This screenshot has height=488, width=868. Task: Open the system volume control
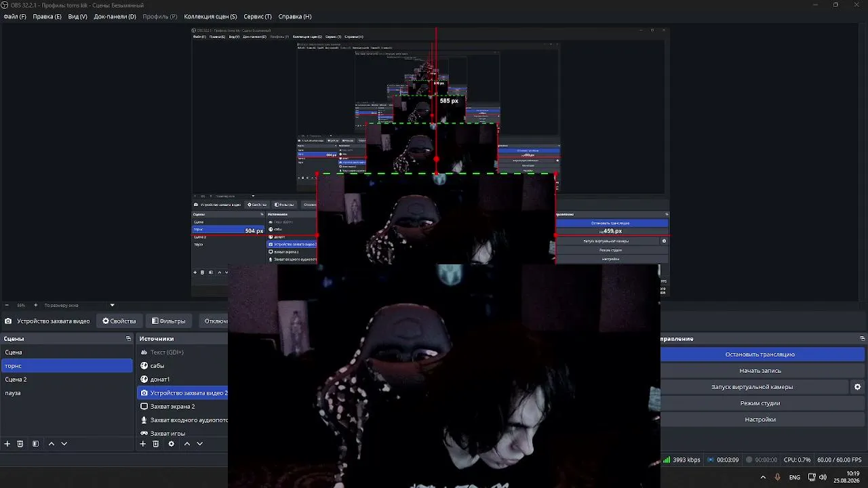[x=823, y=477]
